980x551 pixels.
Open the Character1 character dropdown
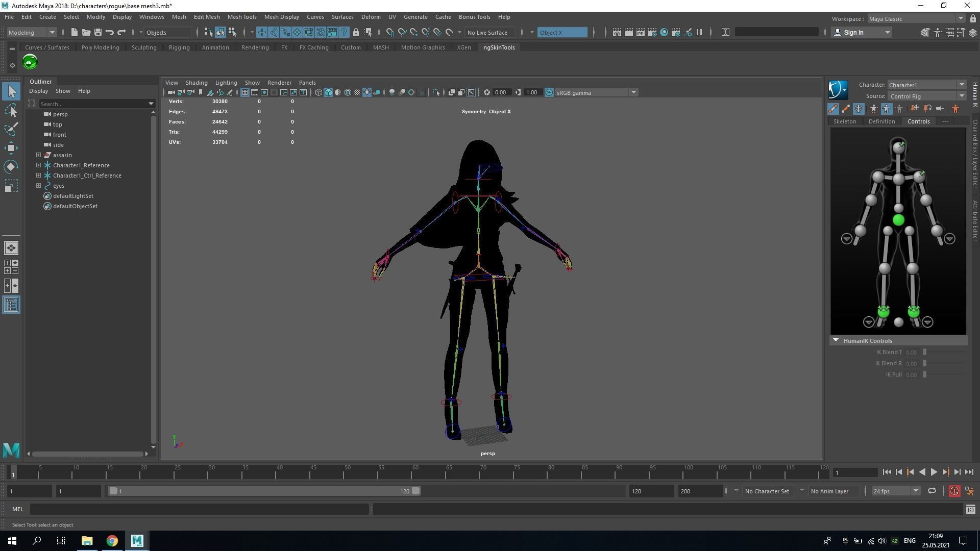pyautogui.click(x=926, y=85)
